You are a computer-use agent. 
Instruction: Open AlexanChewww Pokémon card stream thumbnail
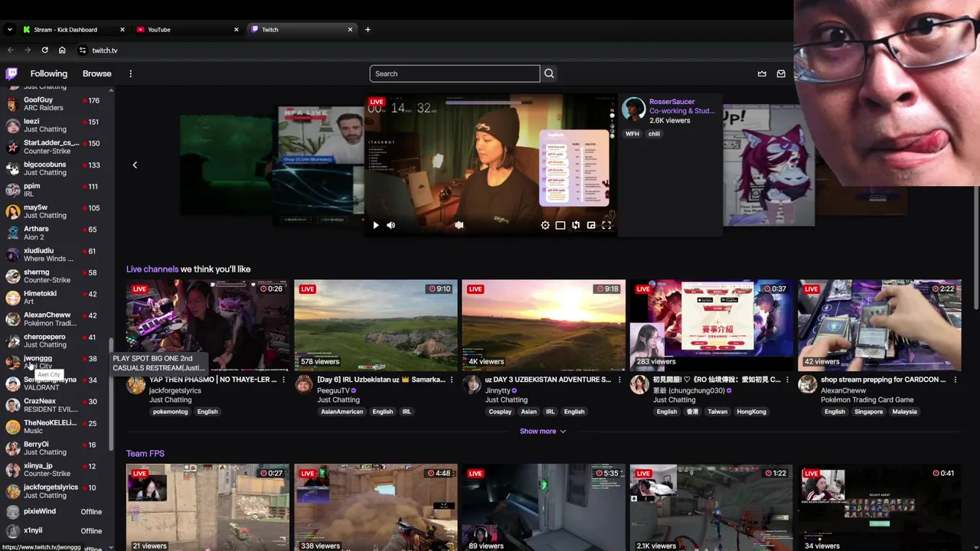[x=880, y=325]
